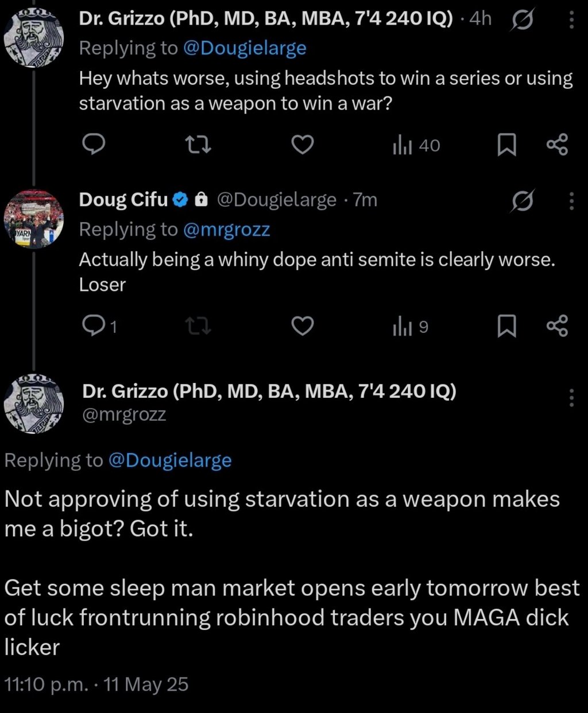Repost the headshots versus starvation tweet
The image size is (588, 713).
(x=200, y=145)
